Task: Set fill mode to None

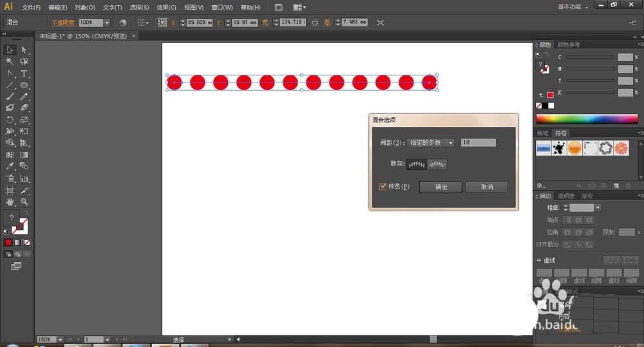Action: point(27,243)
